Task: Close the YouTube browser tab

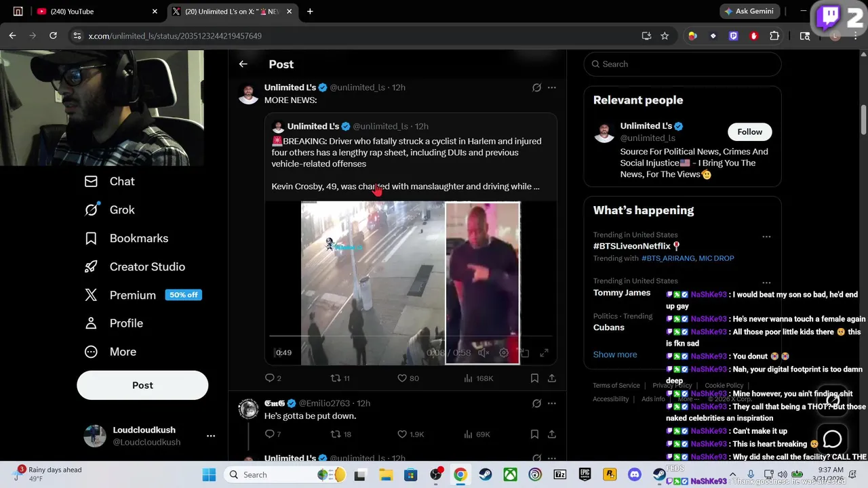Action: coord(155,12)
